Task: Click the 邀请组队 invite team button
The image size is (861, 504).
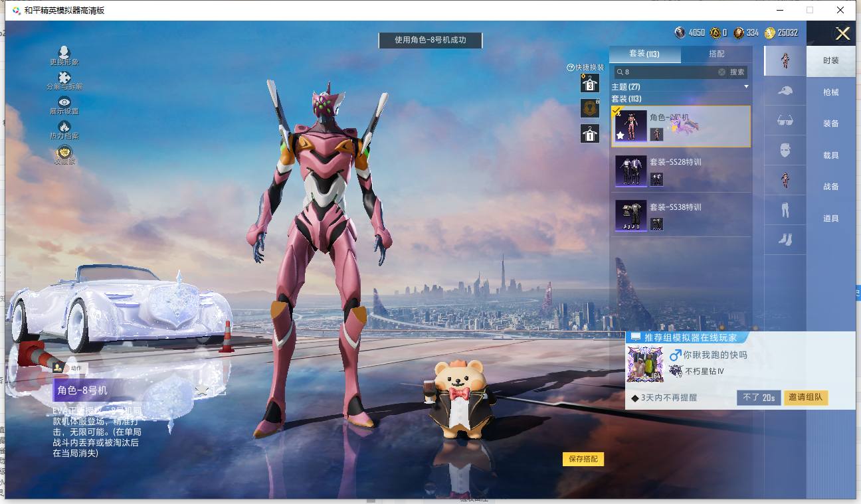Action: point(806,398)
